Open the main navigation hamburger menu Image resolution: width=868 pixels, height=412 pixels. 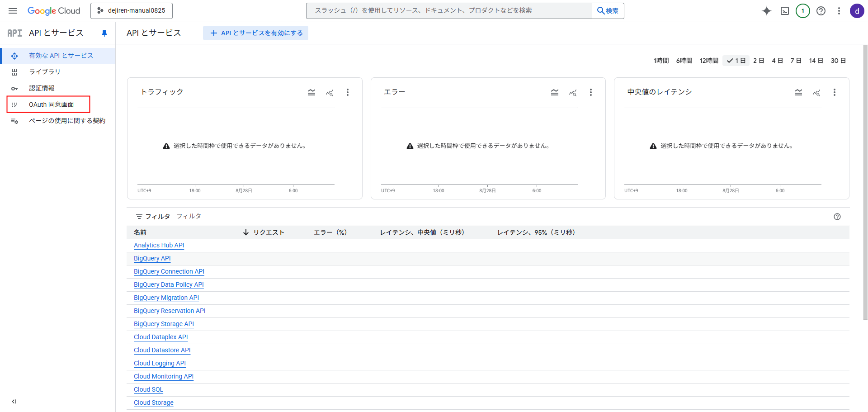[13, 11]
